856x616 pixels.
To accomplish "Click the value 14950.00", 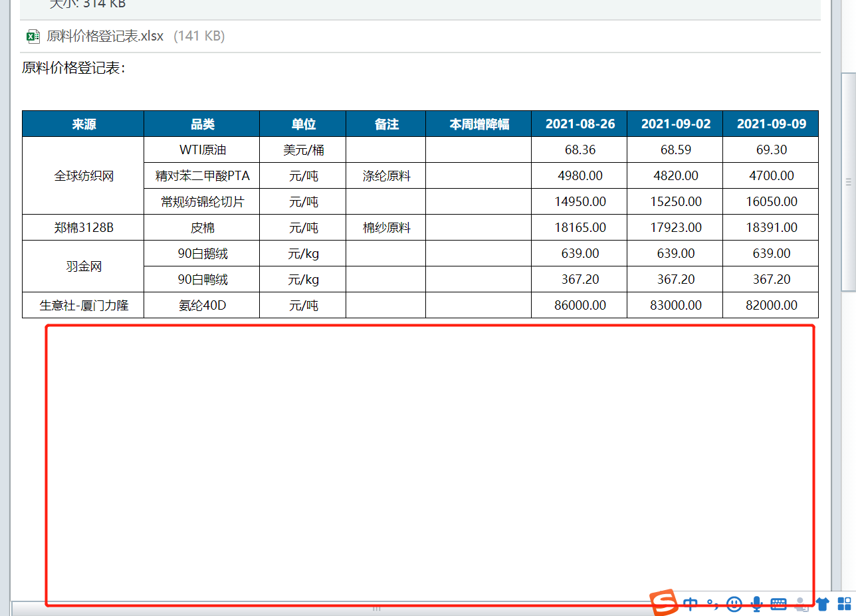I will (x=580, y=202).
